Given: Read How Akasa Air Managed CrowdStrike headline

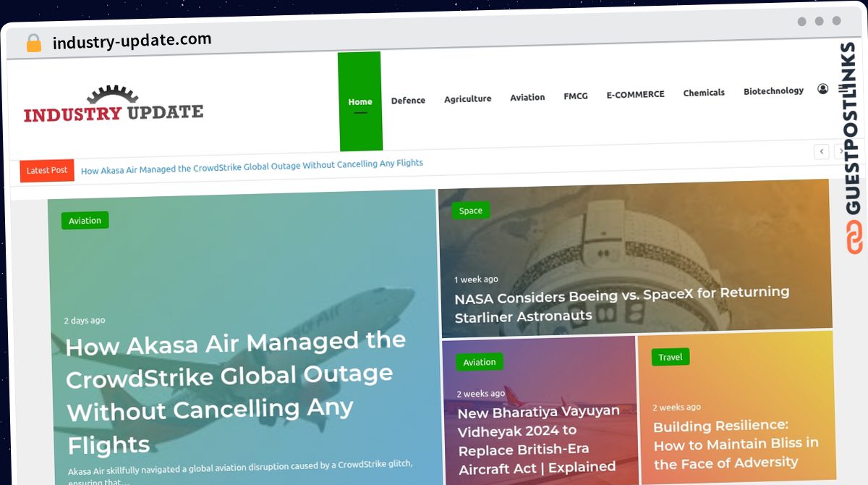Looking at the screenshot, I should point(236,391).
